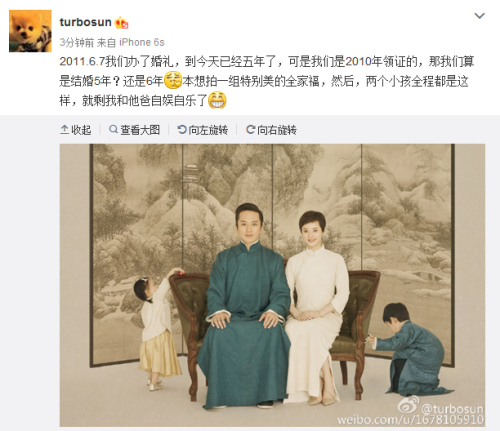Viewport: 500px width, 431px height.
Task: Rotate the photo right with 向右旋转
Action: (271, 130)
